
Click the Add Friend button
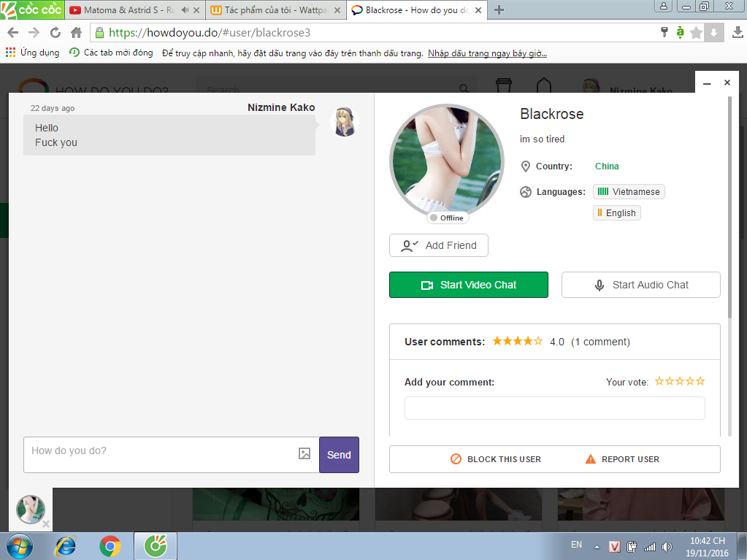click(x=439, y=245)
